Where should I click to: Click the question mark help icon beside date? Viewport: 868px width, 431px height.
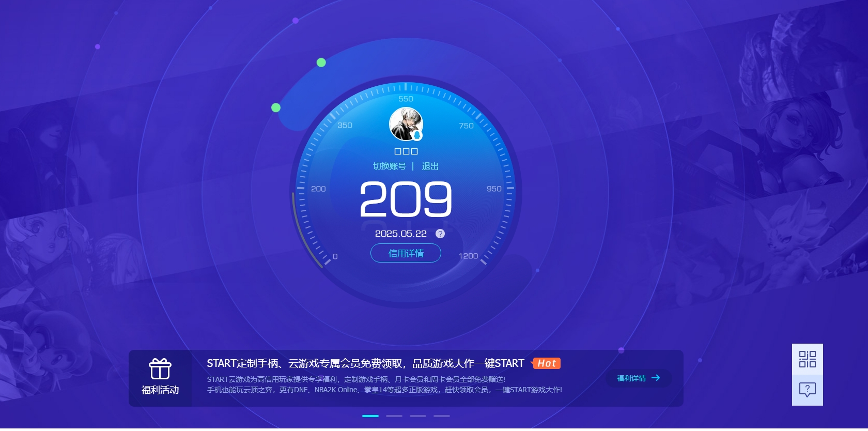[440, 234]
